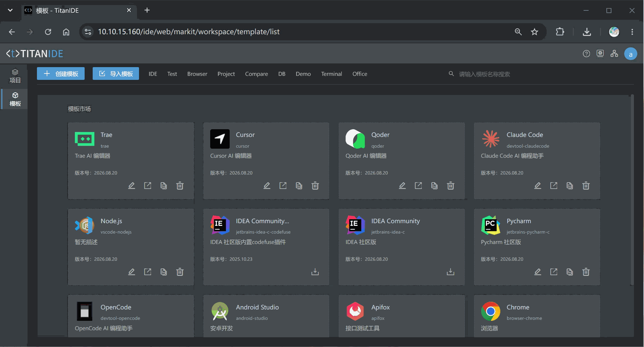This screenshot has width=644, height=347.
Task: Download the jetbrains-idea-c IDEA Community template
Action: [x=451, y=272]
